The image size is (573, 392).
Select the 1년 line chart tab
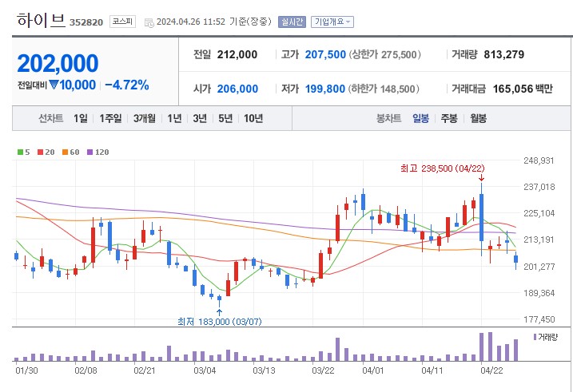[x=174, y=118]
